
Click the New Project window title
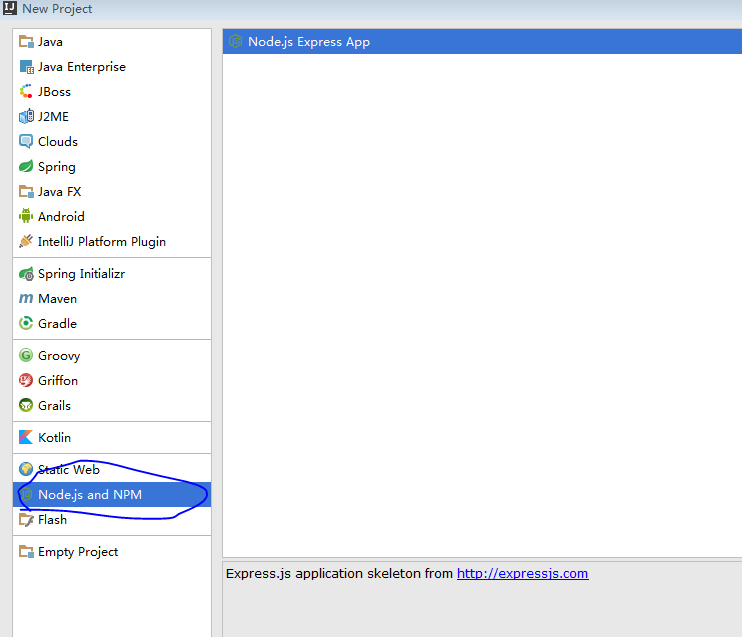point(57,9)
